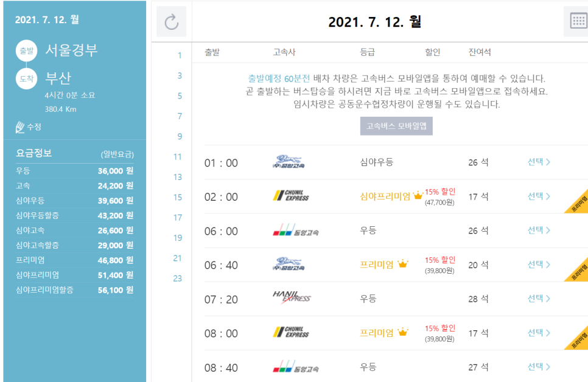The height and width of the screenshot is (382, 588).
Task: Select the 06:00 우등 bus with 선택
Action: point(538,230)
